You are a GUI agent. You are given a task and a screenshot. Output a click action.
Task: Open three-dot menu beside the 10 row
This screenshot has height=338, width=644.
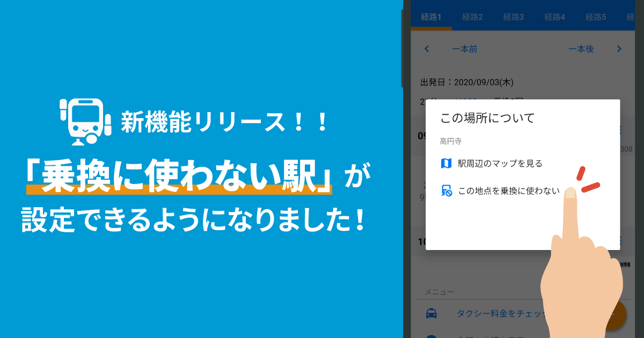pos(620,241)
